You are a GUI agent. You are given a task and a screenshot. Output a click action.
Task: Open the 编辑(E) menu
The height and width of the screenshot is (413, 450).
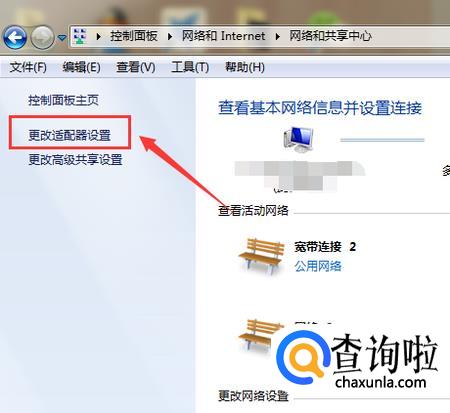81,67
